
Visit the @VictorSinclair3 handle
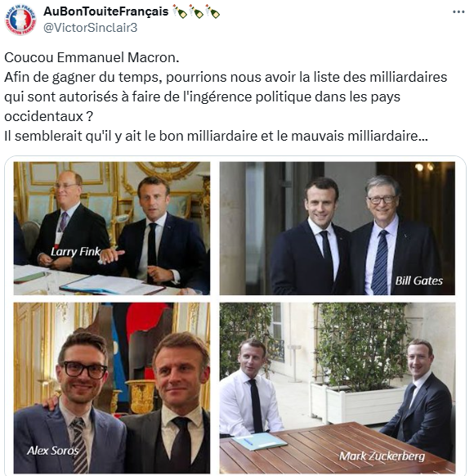pos(91,28)
